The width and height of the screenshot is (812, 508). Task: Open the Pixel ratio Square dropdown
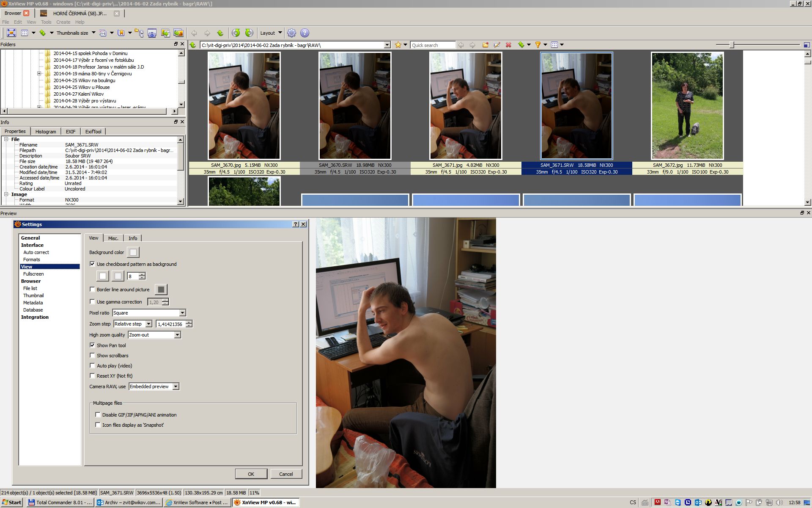pos(182,313)
